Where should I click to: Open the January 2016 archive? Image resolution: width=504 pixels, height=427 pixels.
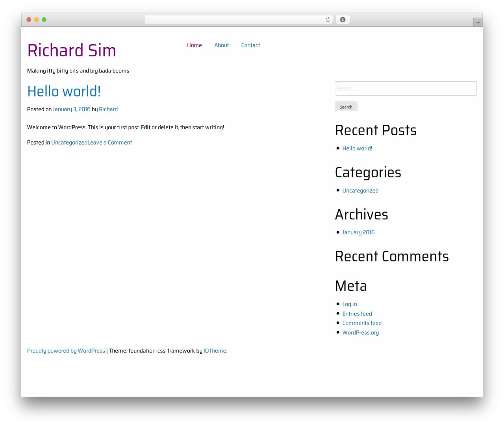point(358,232)
